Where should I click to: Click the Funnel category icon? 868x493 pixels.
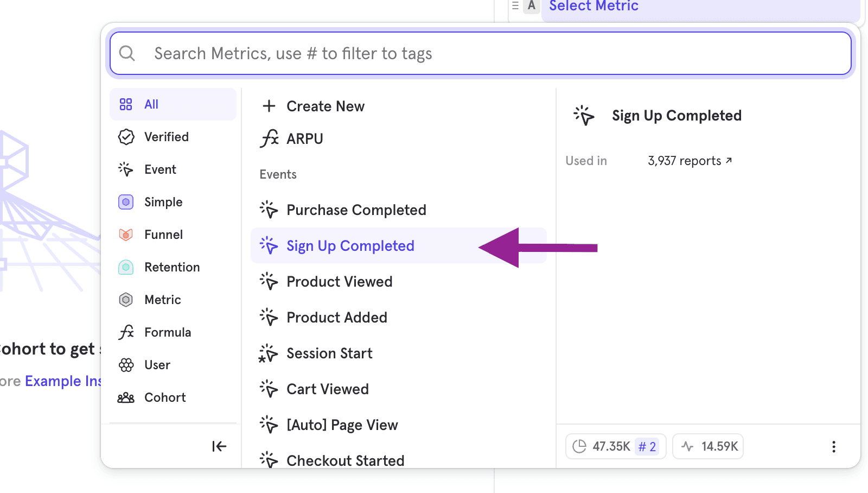(126, 235)
